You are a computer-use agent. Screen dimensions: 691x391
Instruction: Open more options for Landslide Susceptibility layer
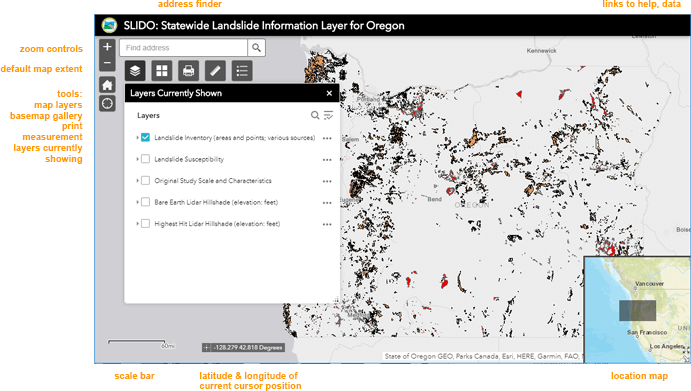(x=327, y=160)
